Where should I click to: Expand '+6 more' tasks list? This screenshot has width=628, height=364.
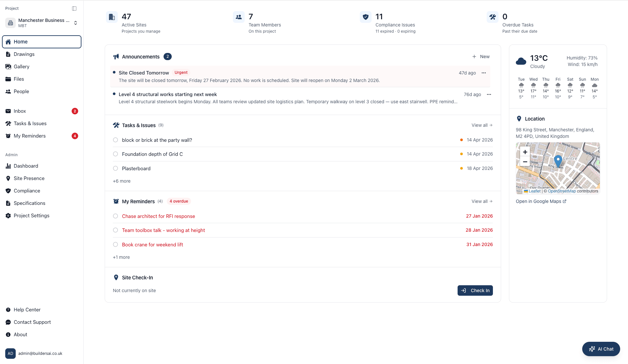tap(122, 181)
